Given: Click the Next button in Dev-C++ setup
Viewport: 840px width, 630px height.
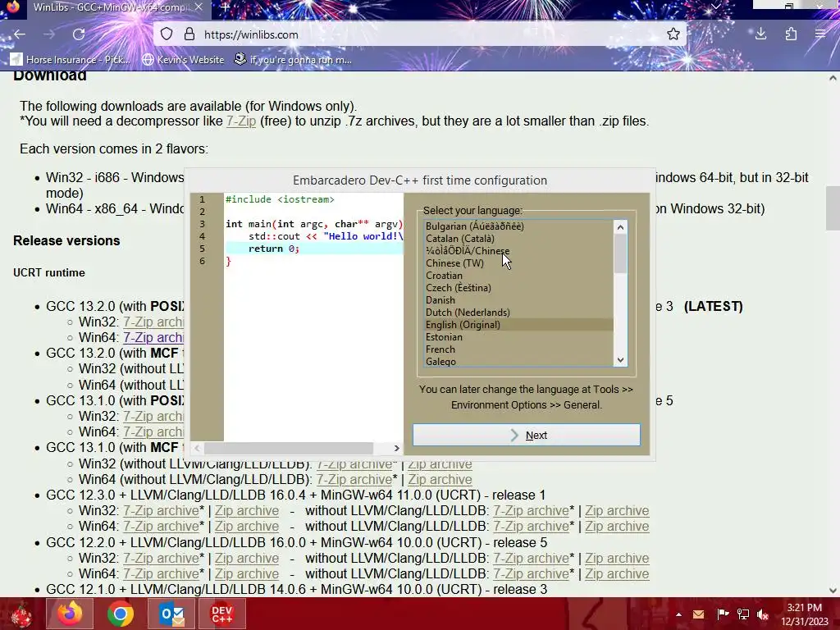Looking at the screenshot, I should (526, 435).
